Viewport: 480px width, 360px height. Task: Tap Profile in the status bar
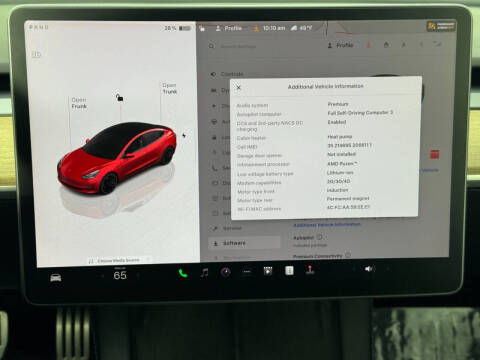point(229,28)
